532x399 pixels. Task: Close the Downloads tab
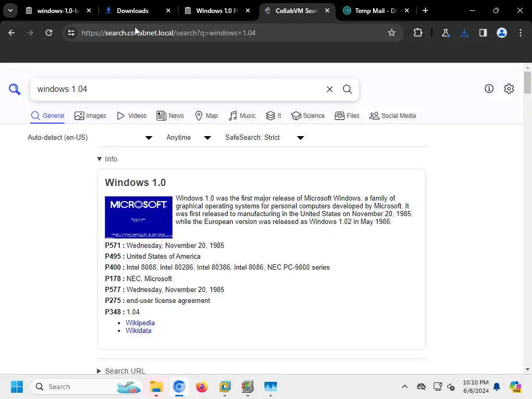[168, 10]
